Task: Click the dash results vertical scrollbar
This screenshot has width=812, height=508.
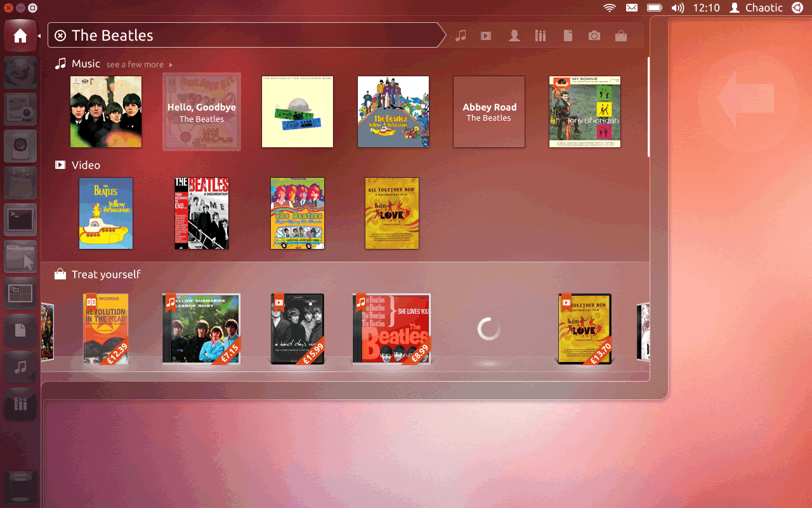Action: [x=648, y=107]
